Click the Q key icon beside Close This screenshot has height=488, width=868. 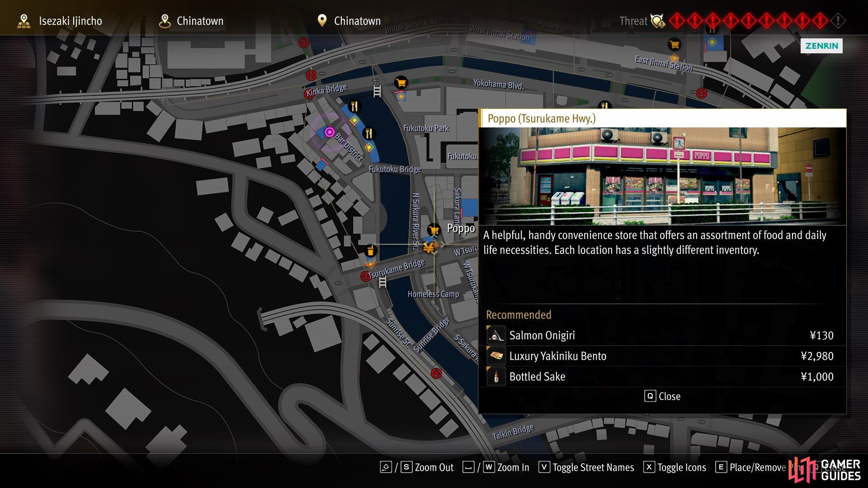tap(650, 396)
